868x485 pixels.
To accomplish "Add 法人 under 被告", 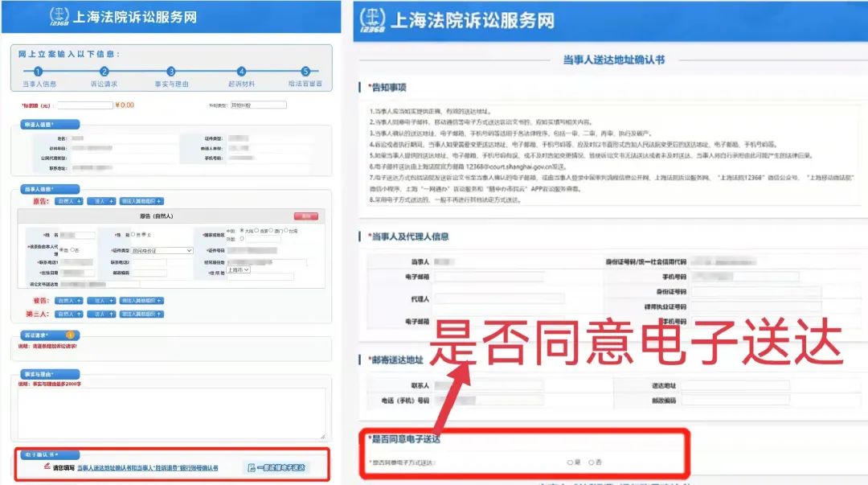I will [100, 301].
